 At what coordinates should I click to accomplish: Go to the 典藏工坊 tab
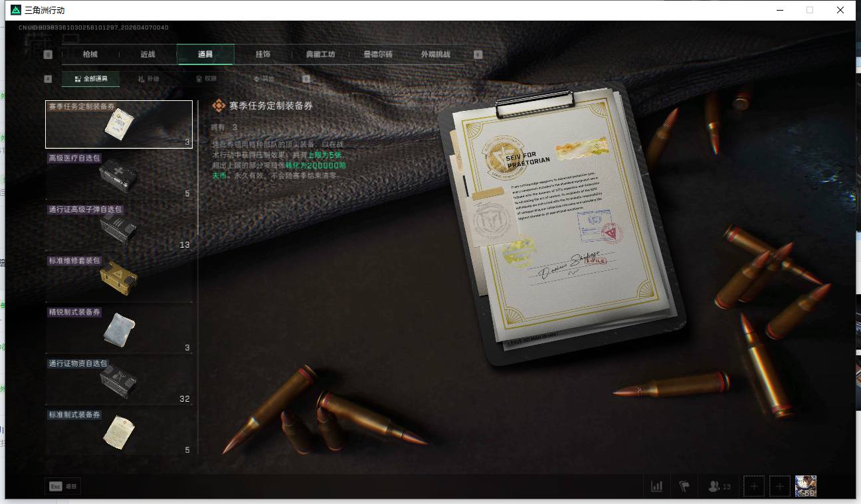pos(320,54)
